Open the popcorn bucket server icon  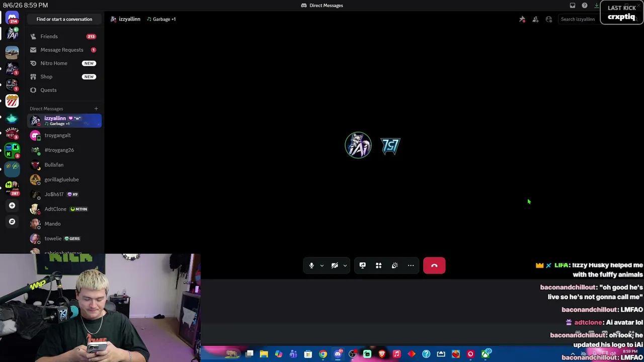12,101
